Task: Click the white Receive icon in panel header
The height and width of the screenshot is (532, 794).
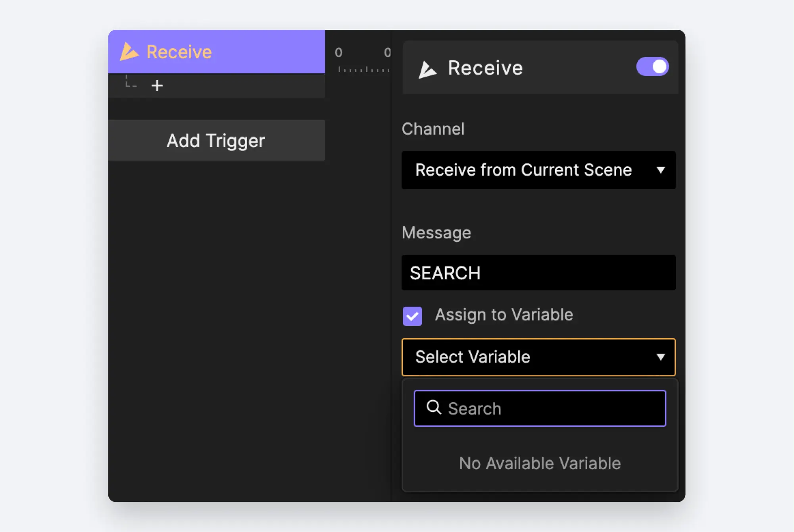Action: coord(427,69)
